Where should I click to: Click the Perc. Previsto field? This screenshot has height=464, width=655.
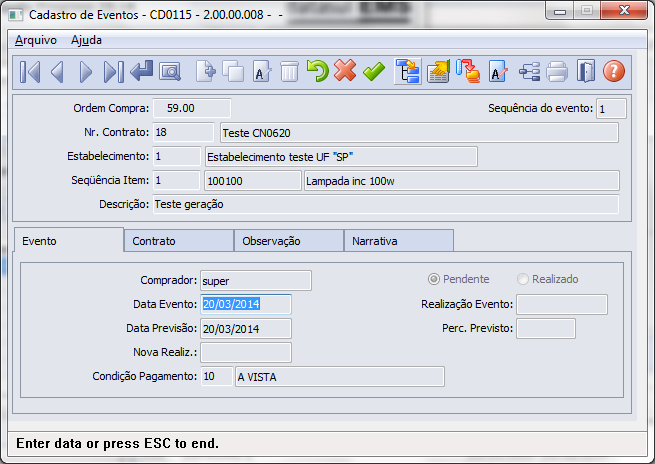coord(546,328)
